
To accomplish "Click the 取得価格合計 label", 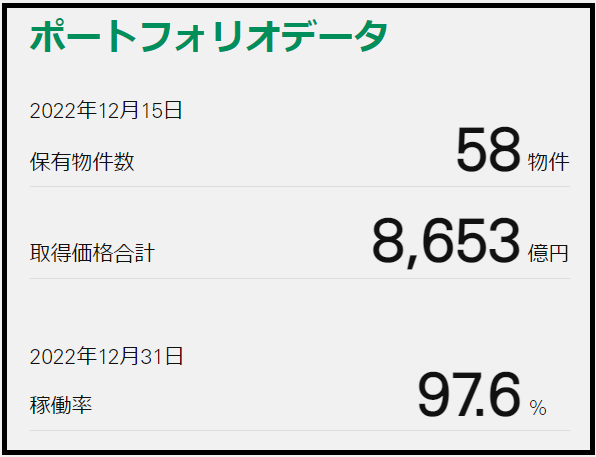I will point(92,253).
